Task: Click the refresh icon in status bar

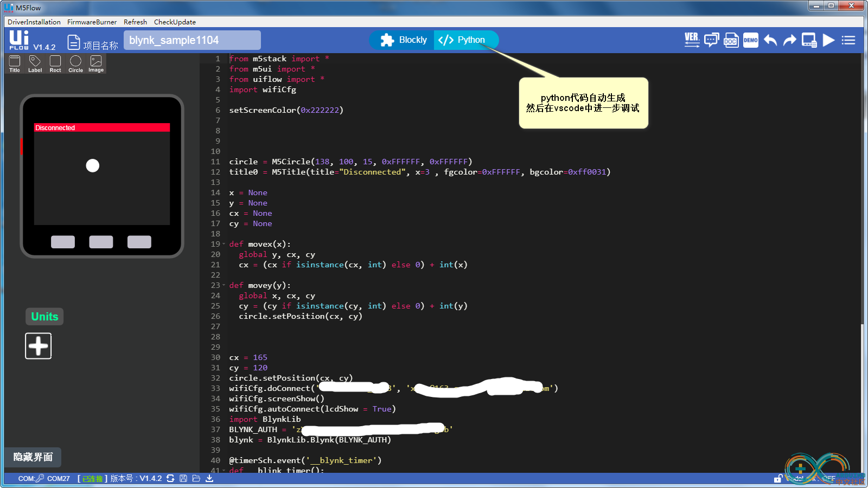Action: pyautogui.click(x=170, y=478)
